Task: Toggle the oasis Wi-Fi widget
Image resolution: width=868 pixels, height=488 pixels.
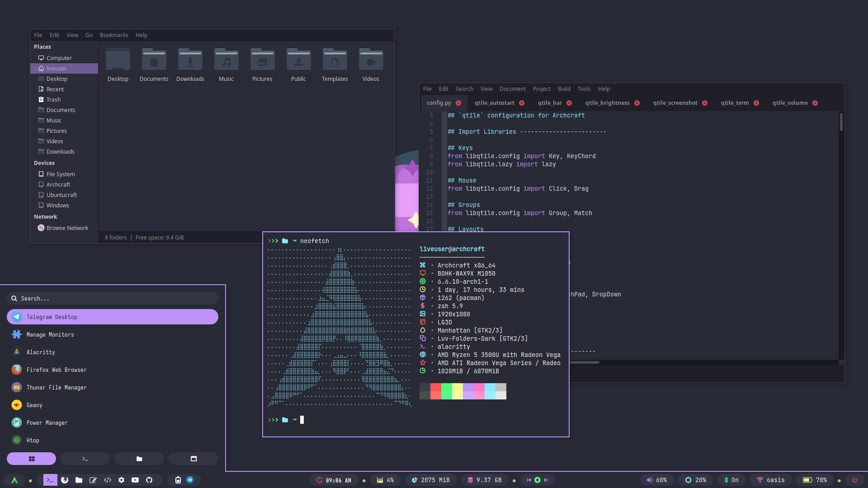Action: tap(771, 480)
